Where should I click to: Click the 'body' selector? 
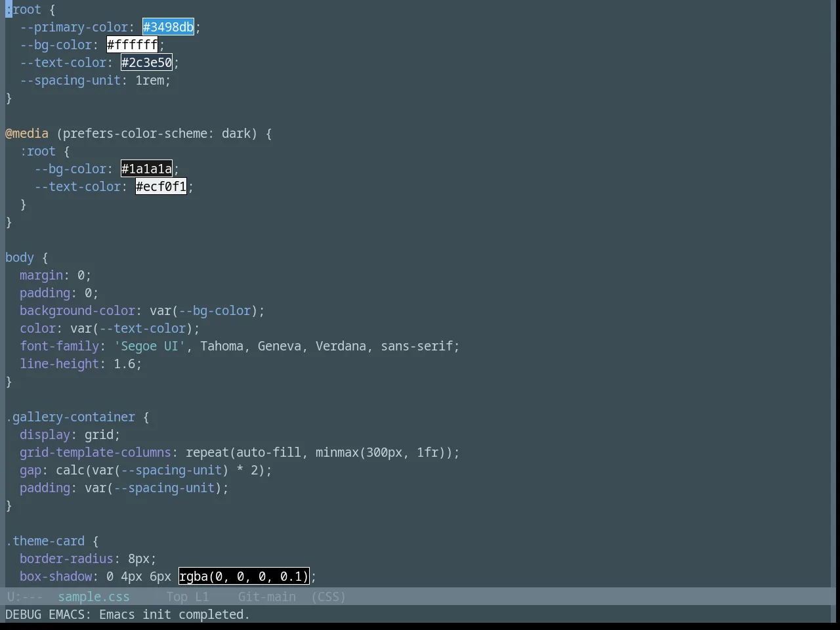pyautogui.click(x=20, y=257)
